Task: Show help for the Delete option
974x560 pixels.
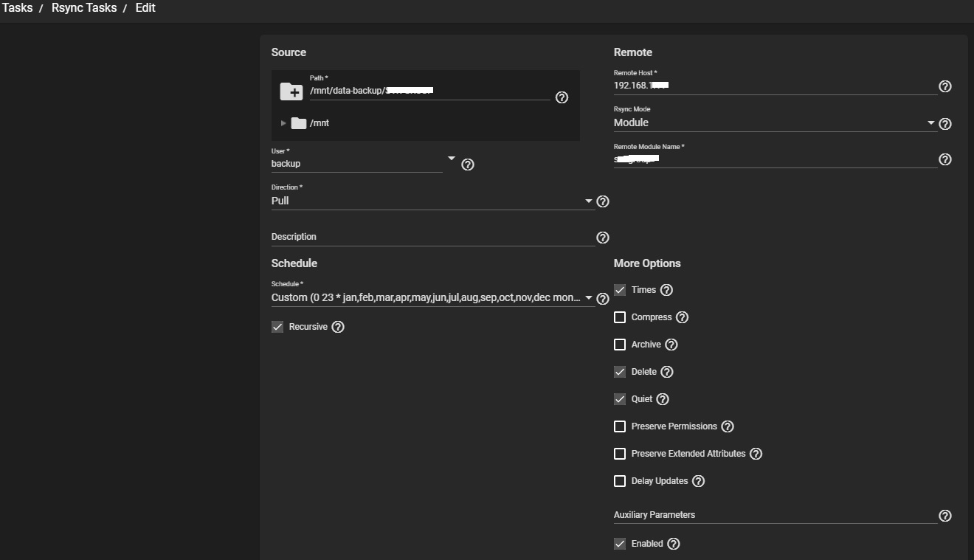Action: (666, 372)
